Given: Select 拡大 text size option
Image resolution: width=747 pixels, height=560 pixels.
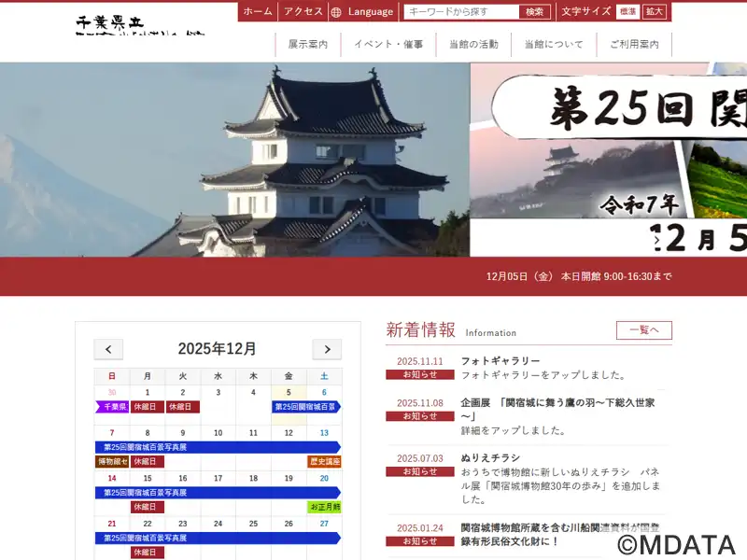Looking at the screenshot, I should click(x=655, y=12).
